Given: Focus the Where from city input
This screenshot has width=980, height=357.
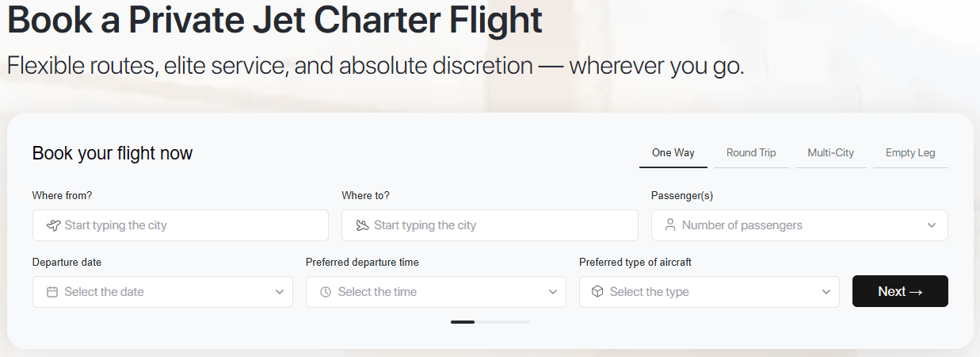Looking at the screenshot, I should coord(190,225).
